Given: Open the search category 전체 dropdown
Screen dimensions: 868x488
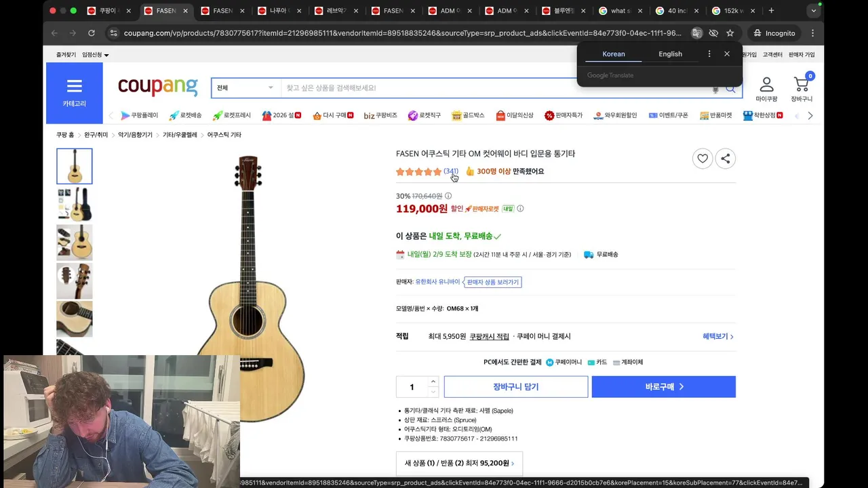Looking at the screenshot, I should click(245, 88).
